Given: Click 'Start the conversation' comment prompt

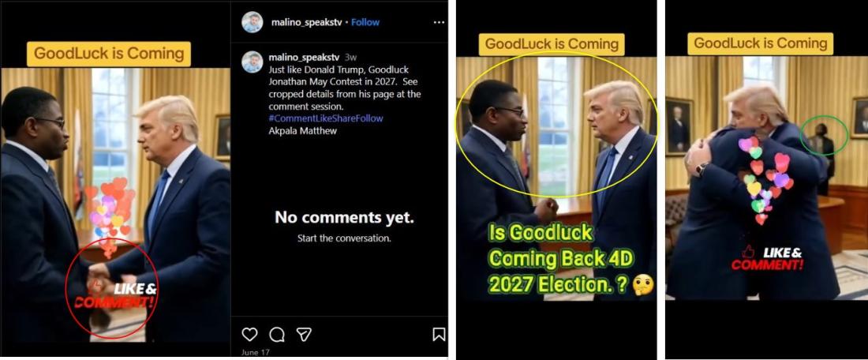Looking at the screenshot, I should click(344, 238).
